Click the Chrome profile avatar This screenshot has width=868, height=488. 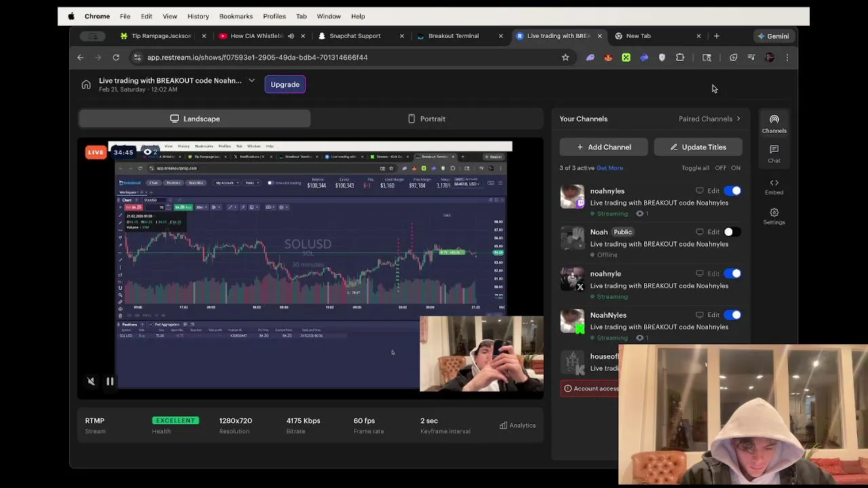(x=769, y=58)
